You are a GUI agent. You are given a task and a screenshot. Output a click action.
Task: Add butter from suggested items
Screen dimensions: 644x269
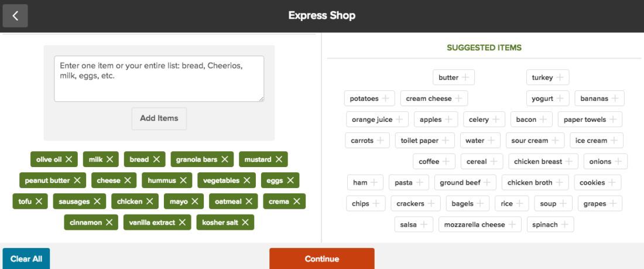pos(465,77)
